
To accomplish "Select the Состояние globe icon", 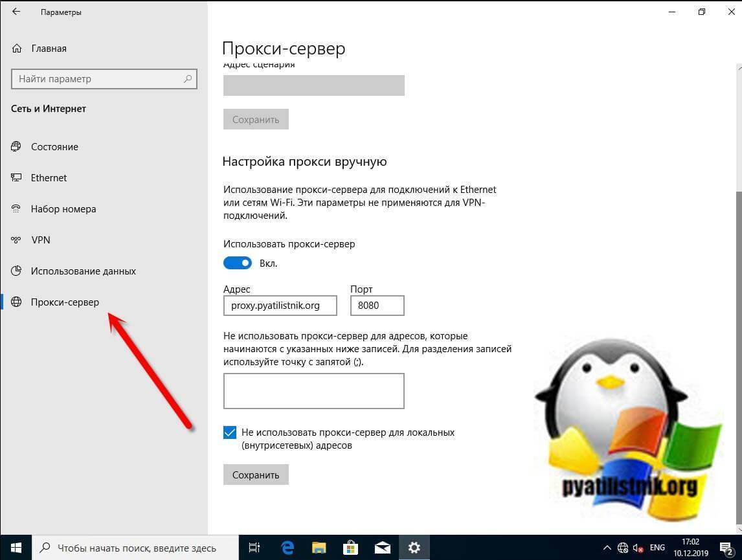I will [x=16, y=146].
